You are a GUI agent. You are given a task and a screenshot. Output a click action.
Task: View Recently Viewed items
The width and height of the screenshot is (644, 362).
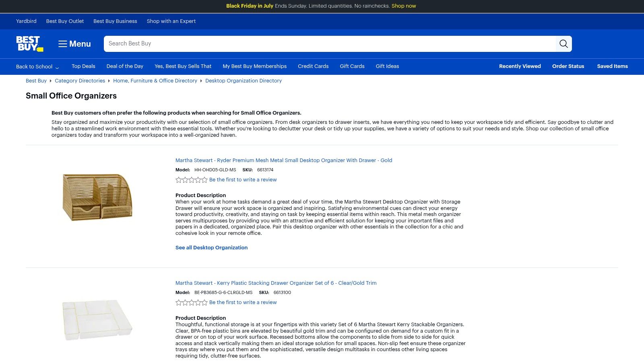[520, 66]
